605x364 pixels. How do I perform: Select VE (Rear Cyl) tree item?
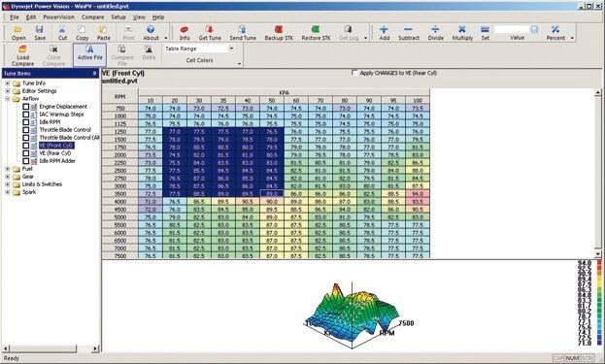(x=55, y=153)
